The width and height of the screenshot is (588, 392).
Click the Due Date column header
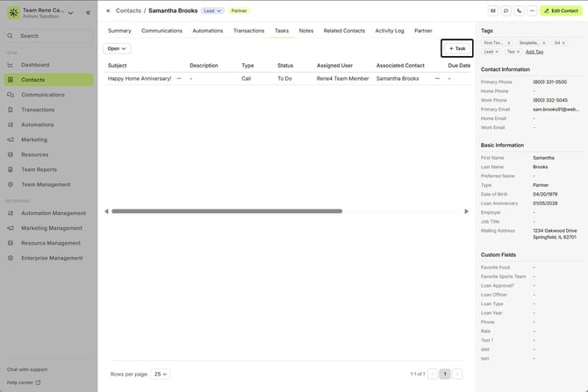[x=459, y=66]
